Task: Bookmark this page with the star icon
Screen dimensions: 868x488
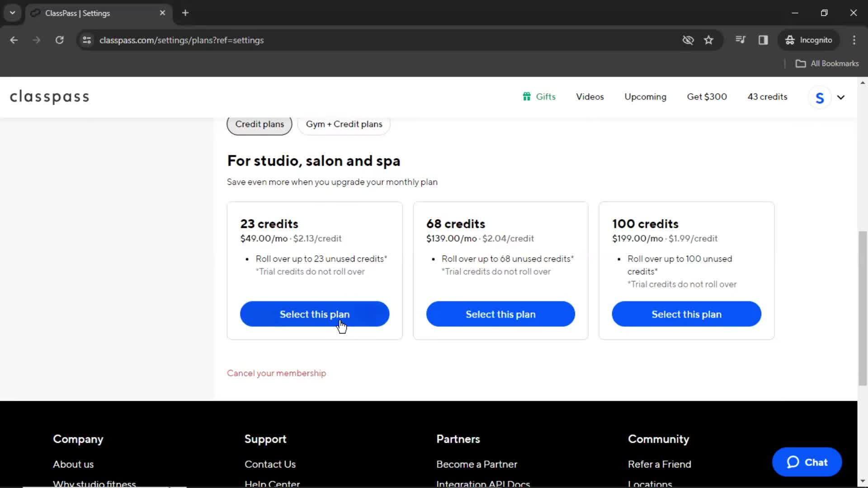Action: coord(708,40)
